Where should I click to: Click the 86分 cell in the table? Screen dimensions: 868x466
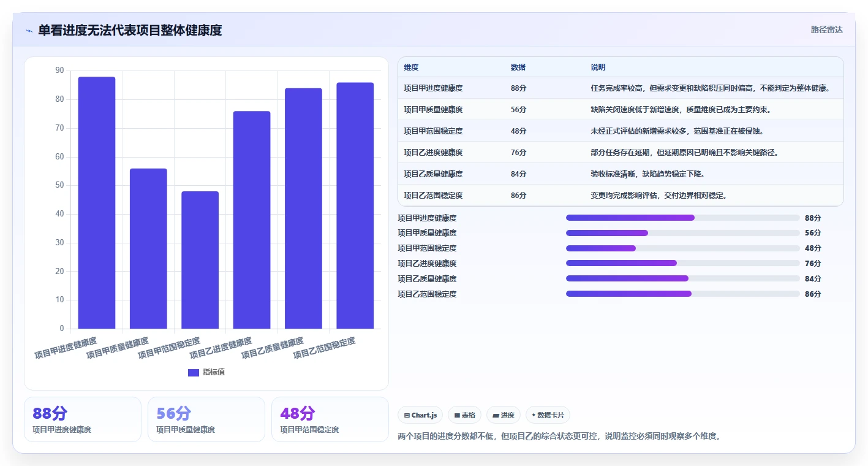pyautogui.click(x=518, y=196)
